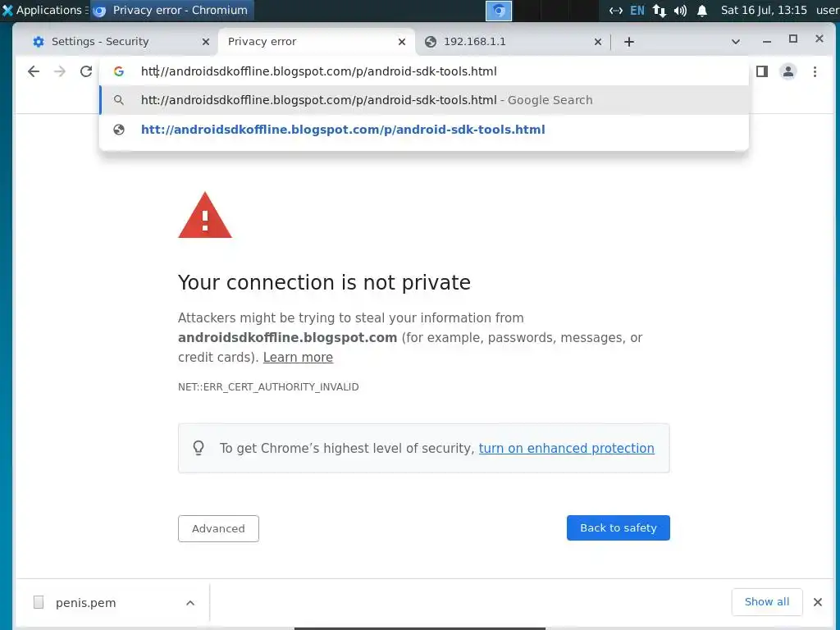
Task: Click the androidsdkoffline.blogspot.com bold domain text
Action: [288, 337]
